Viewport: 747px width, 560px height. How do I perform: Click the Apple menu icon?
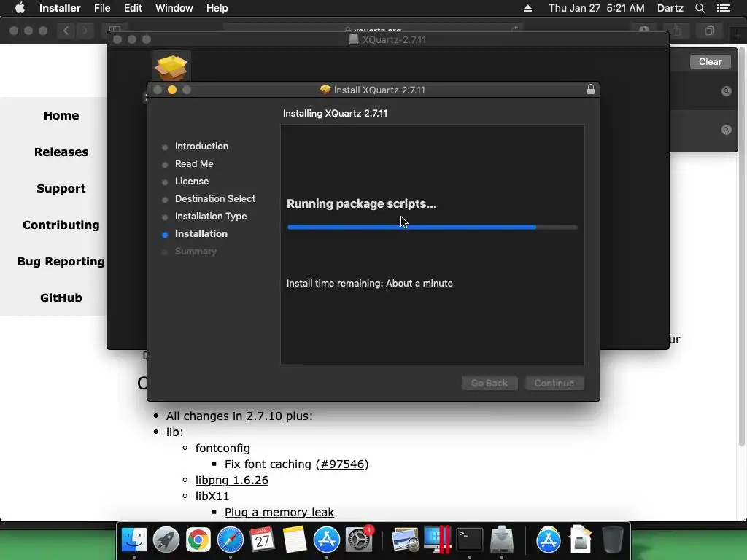pyautogui.click(x=20, y=8)
